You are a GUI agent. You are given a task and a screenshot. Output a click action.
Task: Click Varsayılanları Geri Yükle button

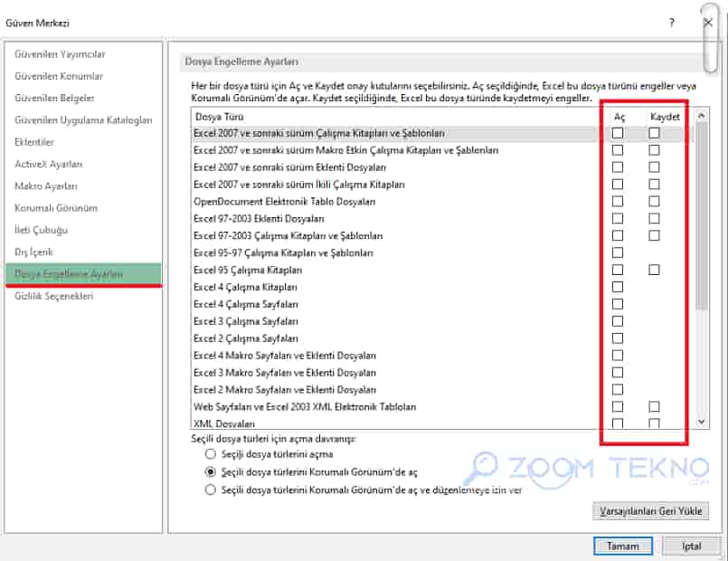click(650, 511)
